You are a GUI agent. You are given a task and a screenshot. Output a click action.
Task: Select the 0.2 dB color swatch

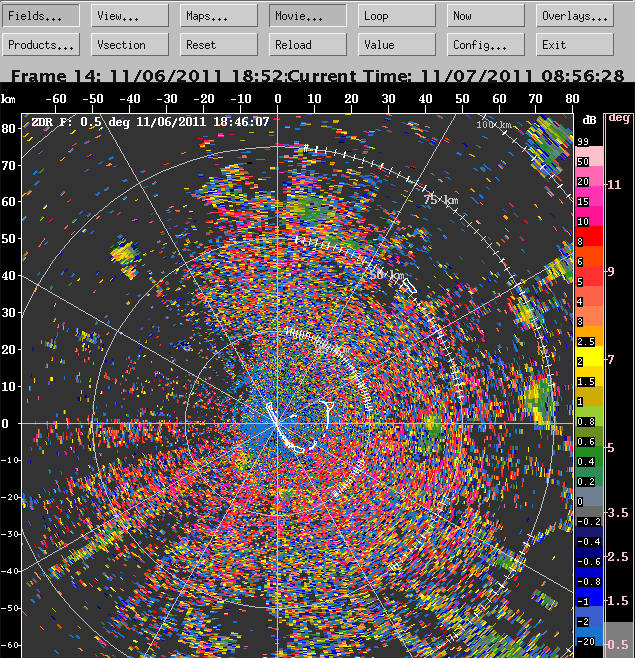(589, 477)
